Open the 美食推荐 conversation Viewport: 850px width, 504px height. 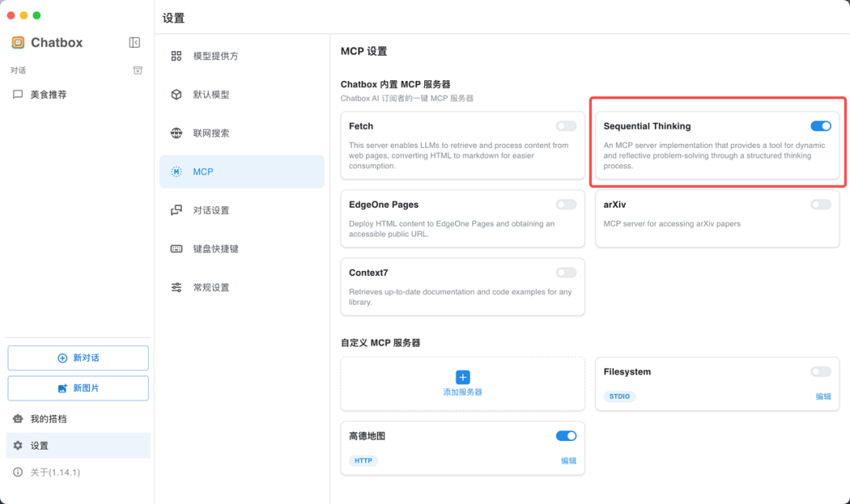[x=49, y=94]
